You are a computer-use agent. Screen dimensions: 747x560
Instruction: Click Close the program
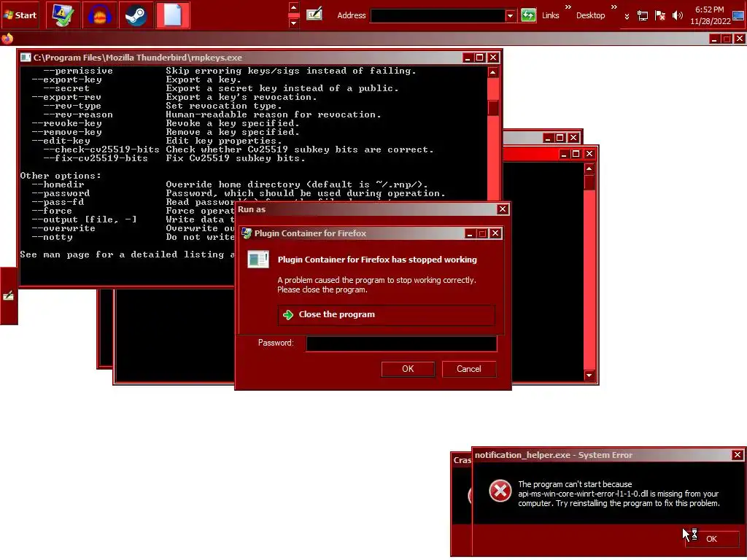[386, 315]
